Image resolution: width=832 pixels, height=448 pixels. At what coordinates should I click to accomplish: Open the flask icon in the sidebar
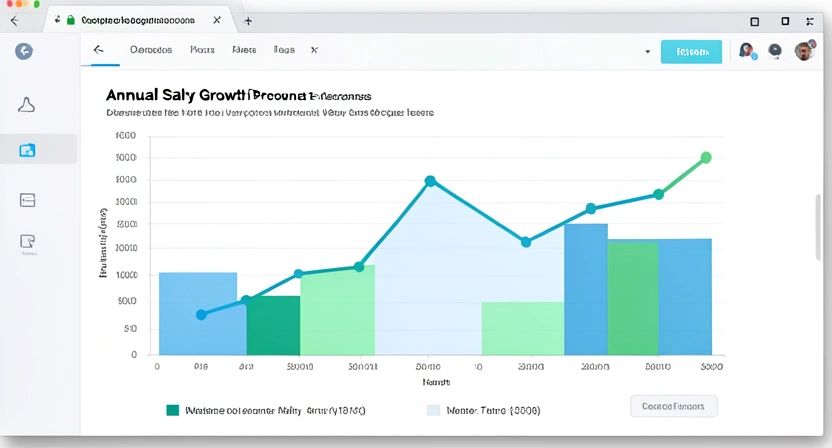click(27, 104)
